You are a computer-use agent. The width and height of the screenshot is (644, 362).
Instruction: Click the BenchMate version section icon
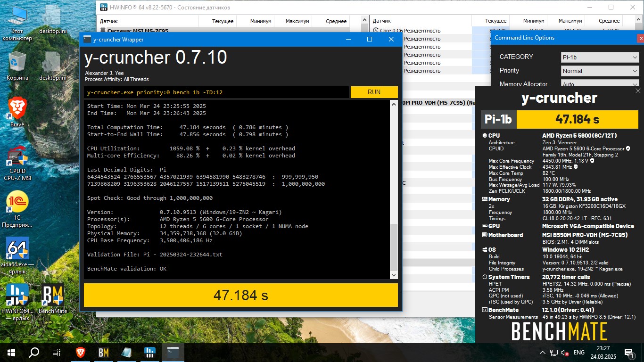(x=485, y=310)
